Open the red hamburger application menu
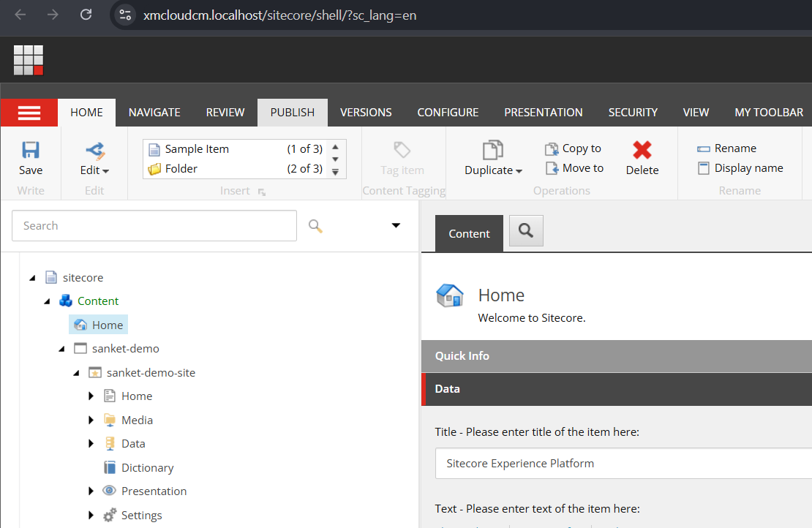Image resolution: width=812 pixels, height=528 pixels. click(29, 113)
